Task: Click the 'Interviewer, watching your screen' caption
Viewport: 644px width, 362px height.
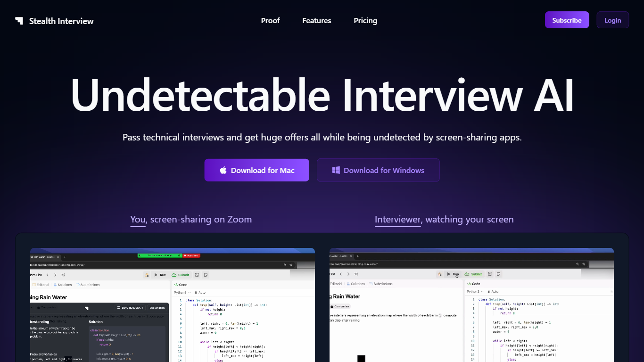Action: point(444,219)
